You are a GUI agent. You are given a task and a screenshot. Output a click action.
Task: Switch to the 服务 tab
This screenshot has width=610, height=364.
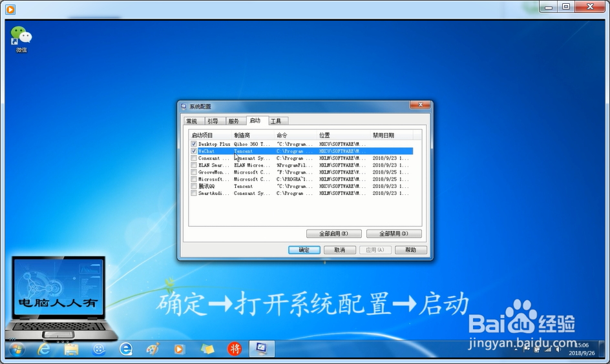pos(235,121)
